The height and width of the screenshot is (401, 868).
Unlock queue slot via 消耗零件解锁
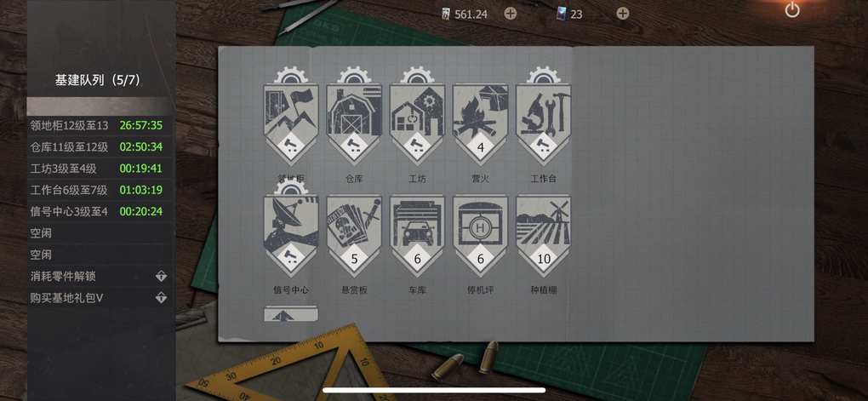click(x=100, y=276)
